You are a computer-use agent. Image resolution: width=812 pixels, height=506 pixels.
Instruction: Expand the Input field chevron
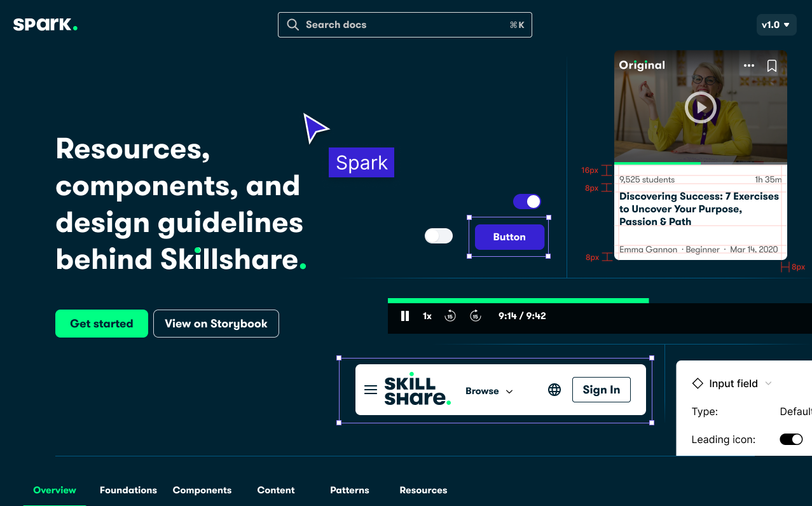point(768,383)
